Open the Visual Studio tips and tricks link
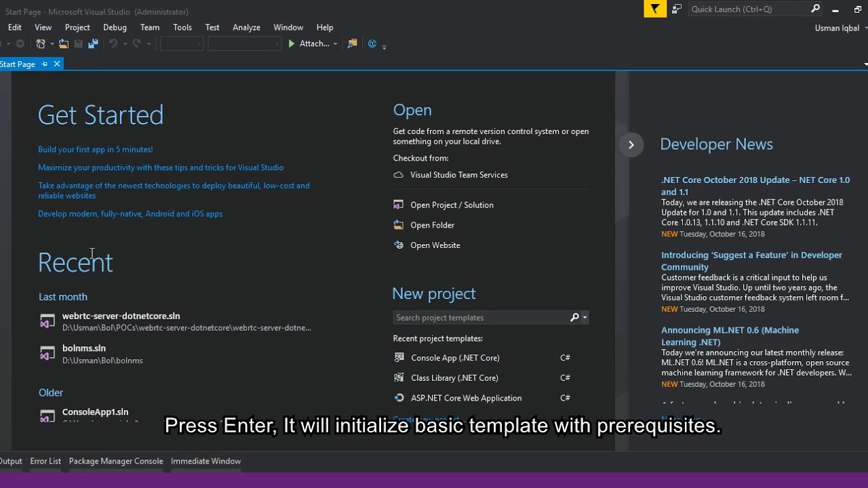 tap(161, 167)
